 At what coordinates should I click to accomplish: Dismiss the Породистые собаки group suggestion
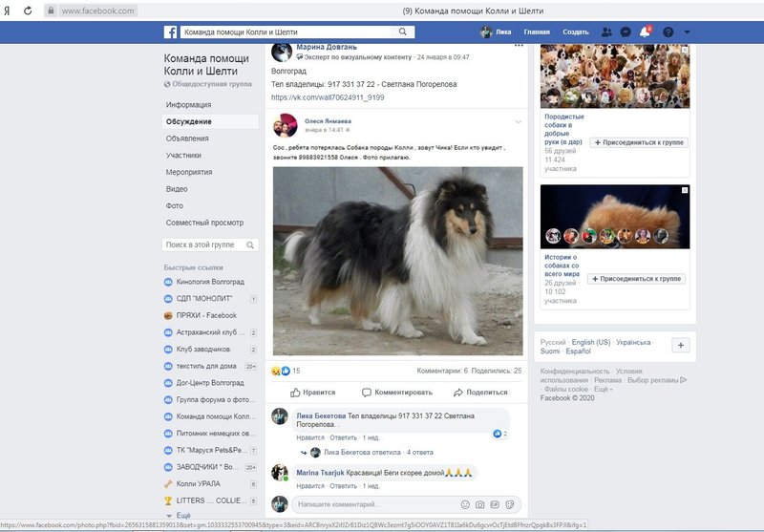(x=685, y=50)
